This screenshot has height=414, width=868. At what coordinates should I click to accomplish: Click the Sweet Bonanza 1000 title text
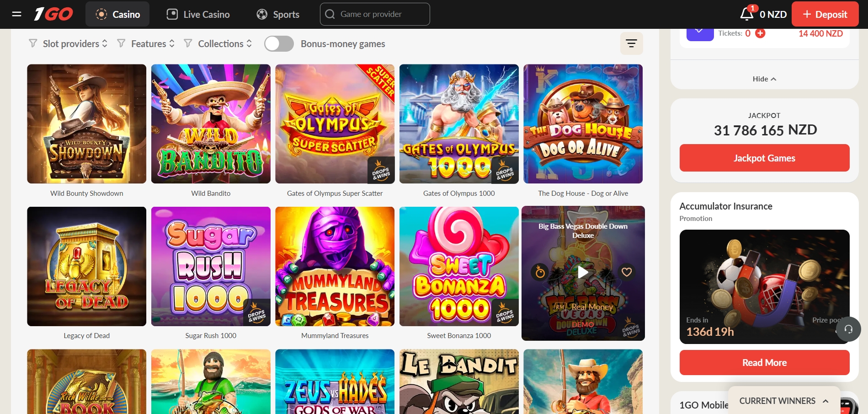tap(459, 336)
